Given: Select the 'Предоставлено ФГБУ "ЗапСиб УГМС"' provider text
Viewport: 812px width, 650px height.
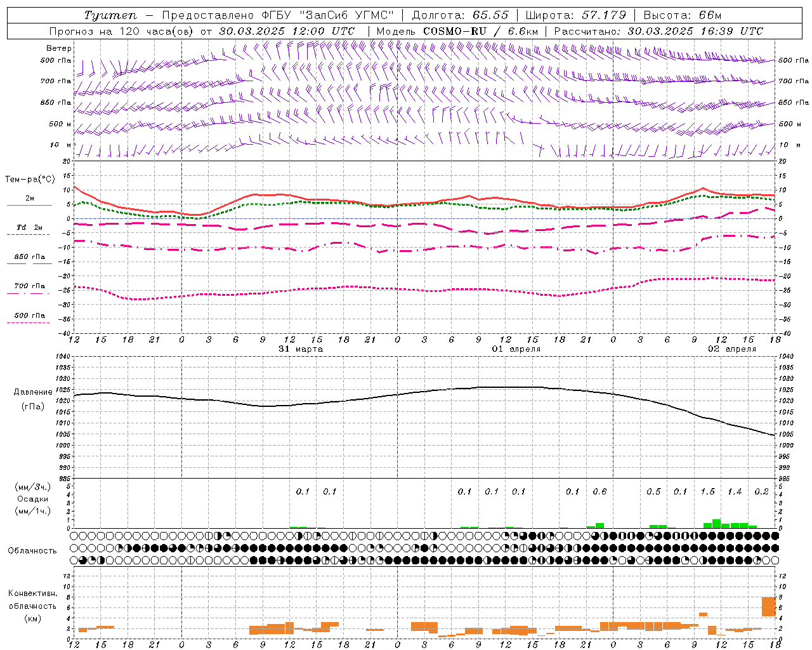Looking at the screenshot, I should click(278, 15).
